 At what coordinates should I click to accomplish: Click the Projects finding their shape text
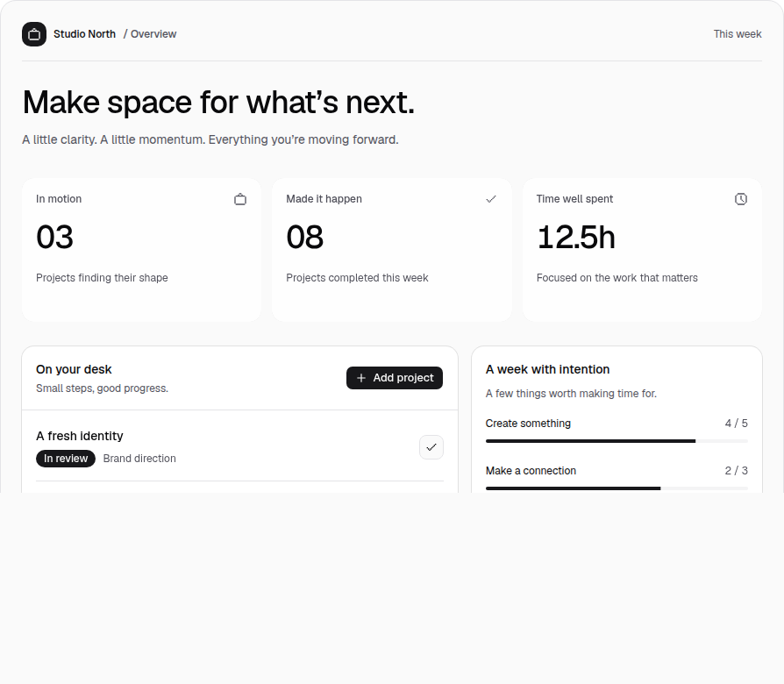102,278
